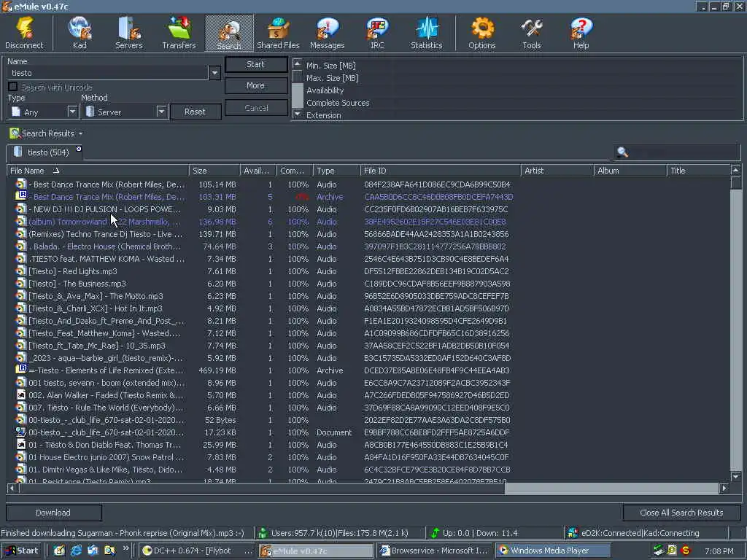The height and width of the screenshot is (560, 747).
Task: Open the Tools toolbar icon
Action: 532,33
